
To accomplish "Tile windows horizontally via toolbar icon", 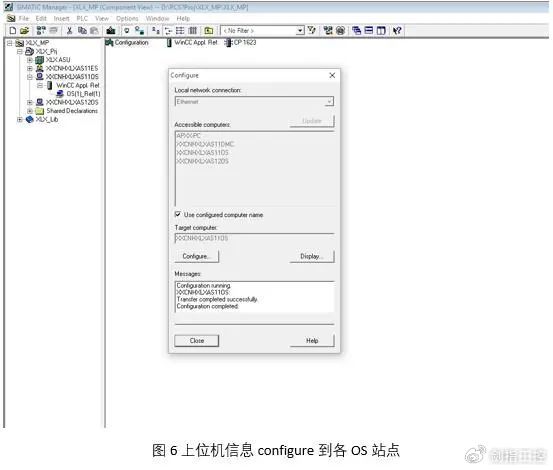I will coord(369,31).
